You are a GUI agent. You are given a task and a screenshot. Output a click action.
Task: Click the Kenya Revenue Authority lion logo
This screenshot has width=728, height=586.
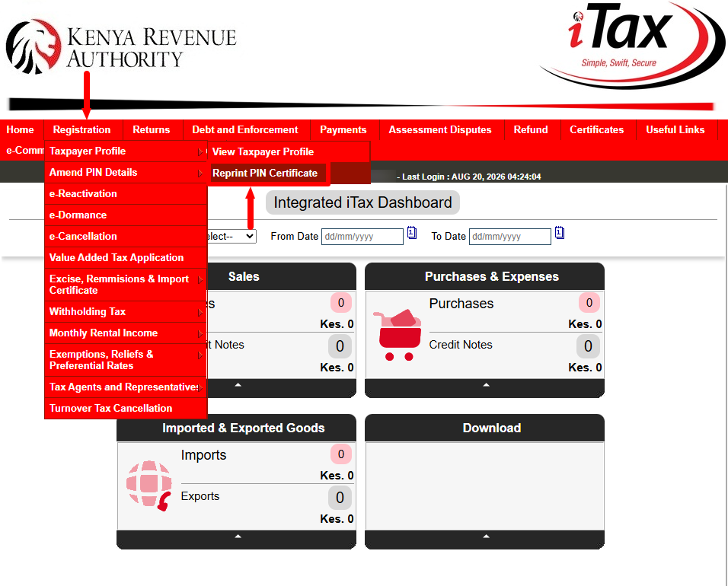coord(34,46)
